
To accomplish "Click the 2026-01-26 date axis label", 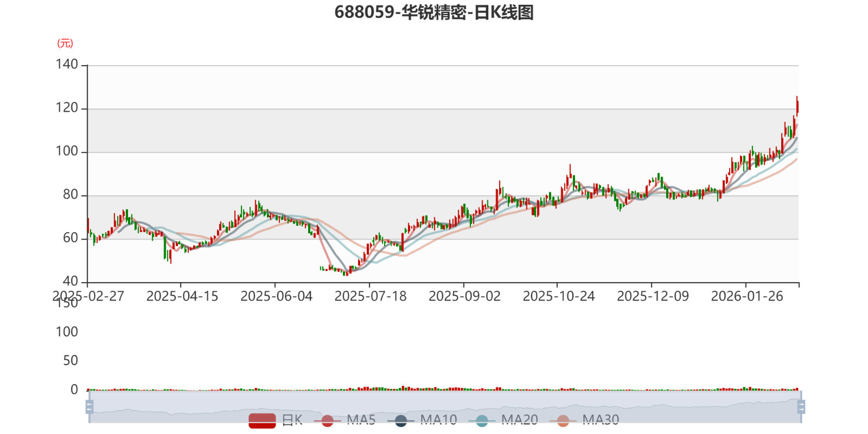I will 748,296.
